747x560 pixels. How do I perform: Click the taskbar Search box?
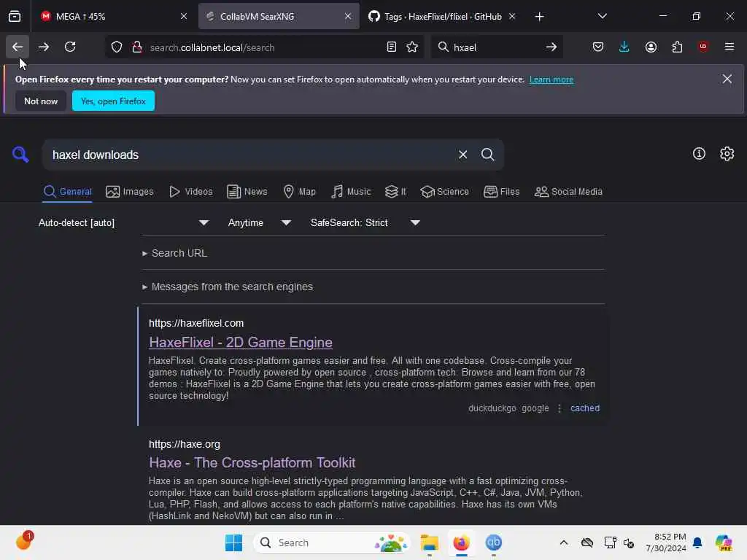[332, 542]
